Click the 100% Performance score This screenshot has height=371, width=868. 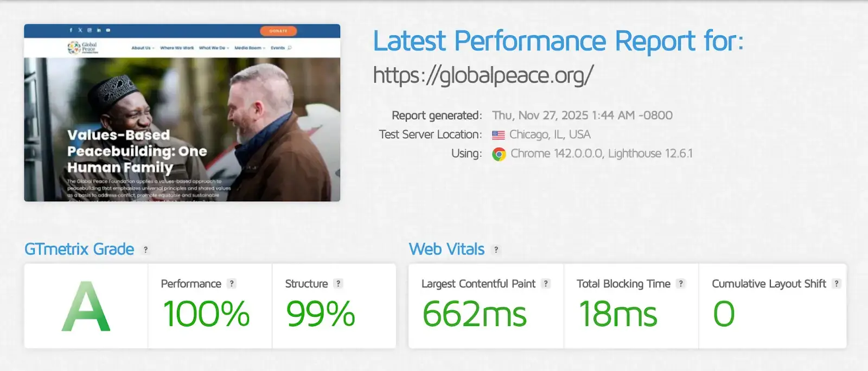pyautogui.click(x=206, y=314)
